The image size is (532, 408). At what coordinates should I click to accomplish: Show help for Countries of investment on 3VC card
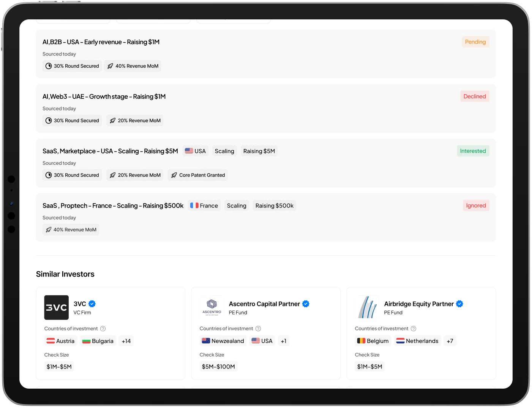pos(103,329)
